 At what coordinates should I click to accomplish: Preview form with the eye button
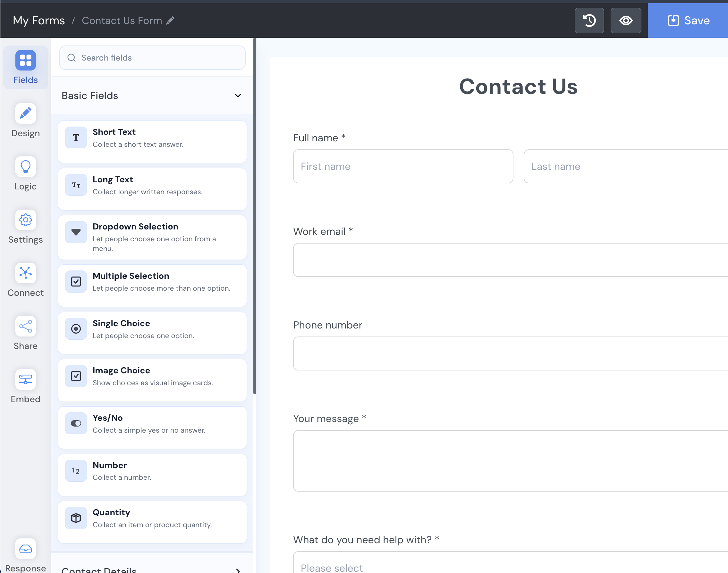coord(626,21)
